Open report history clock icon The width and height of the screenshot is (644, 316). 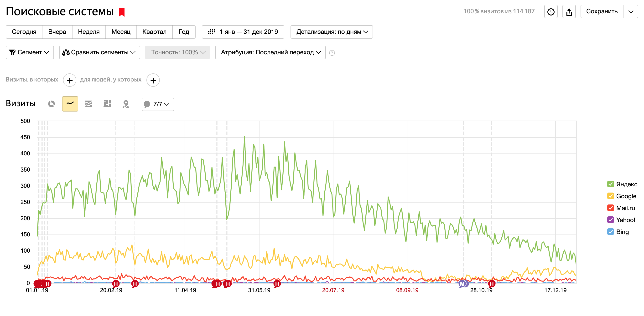551,12
